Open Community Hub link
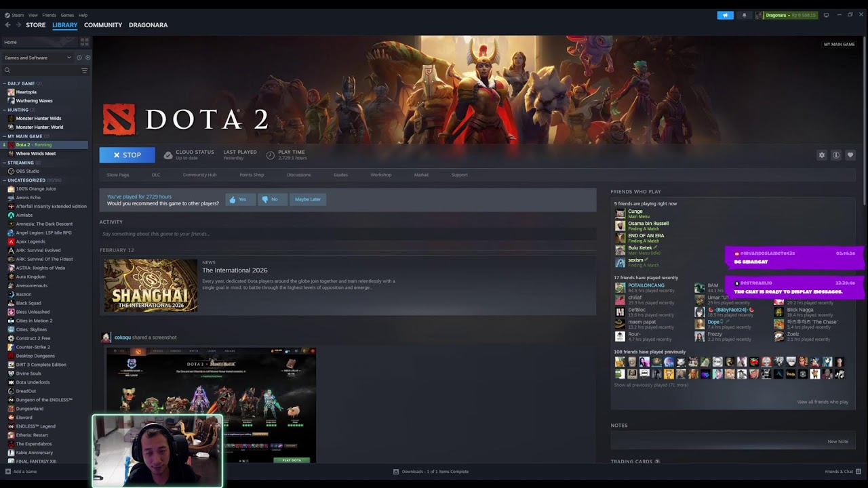The image size is (868, 488). coord(199,175)
